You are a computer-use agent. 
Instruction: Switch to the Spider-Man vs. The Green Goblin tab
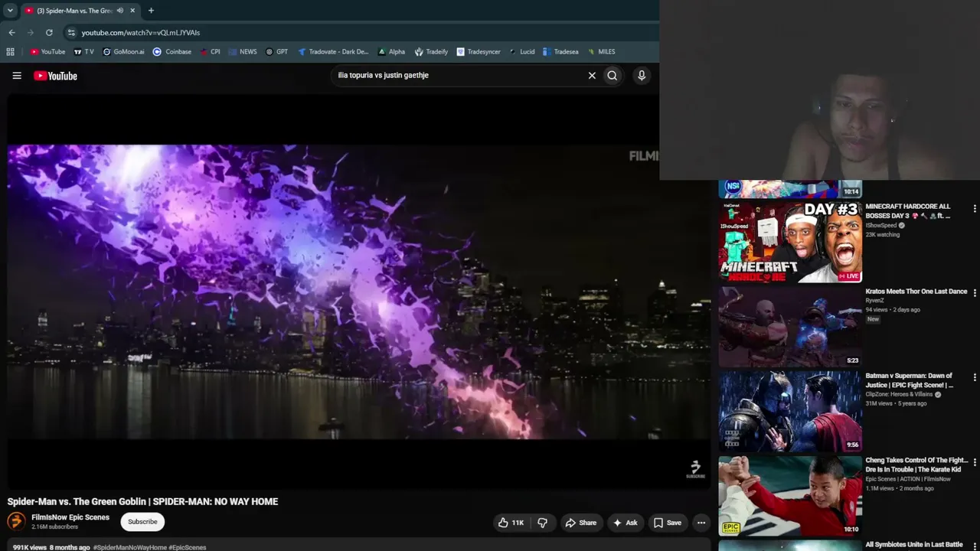click(x=74, y=11)
